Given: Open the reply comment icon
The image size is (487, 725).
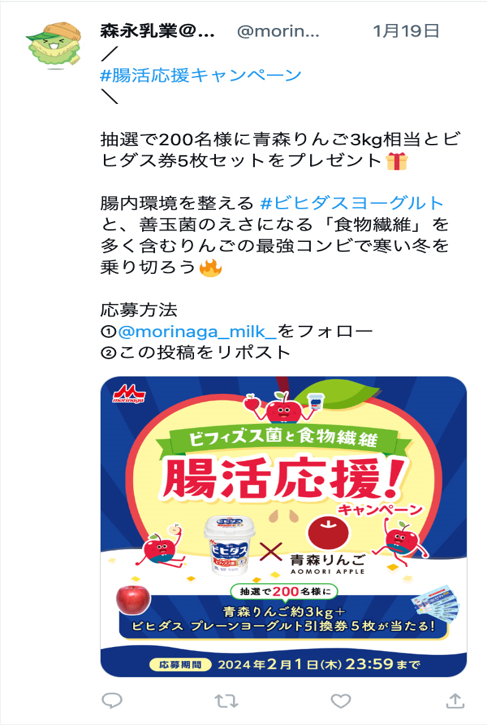Looking at the screenshot, I should click(x=111, y=700).
